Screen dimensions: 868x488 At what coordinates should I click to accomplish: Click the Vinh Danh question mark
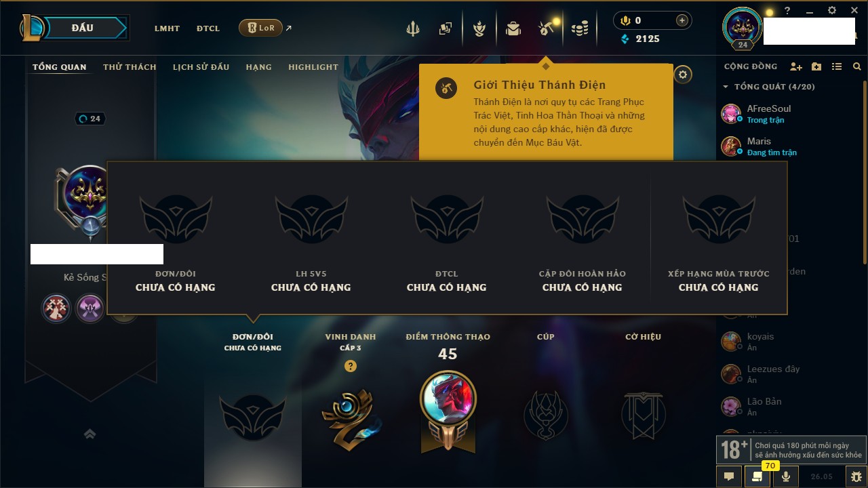pos(350,366)
